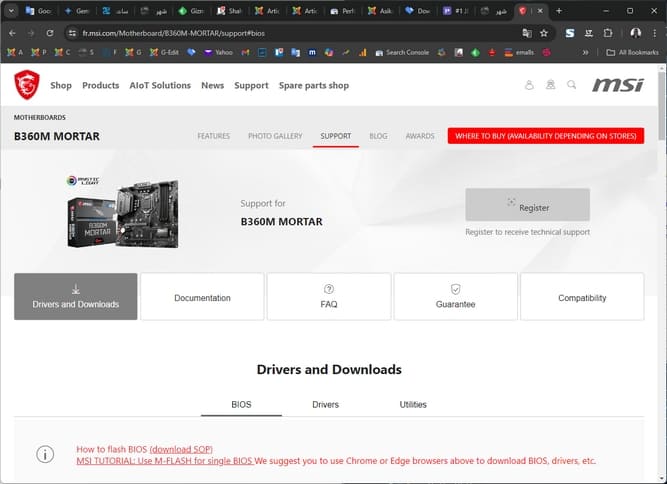Close the active MSI tab
The width and height of the screenshot is (667, 484).
click(x=540, y=11)
